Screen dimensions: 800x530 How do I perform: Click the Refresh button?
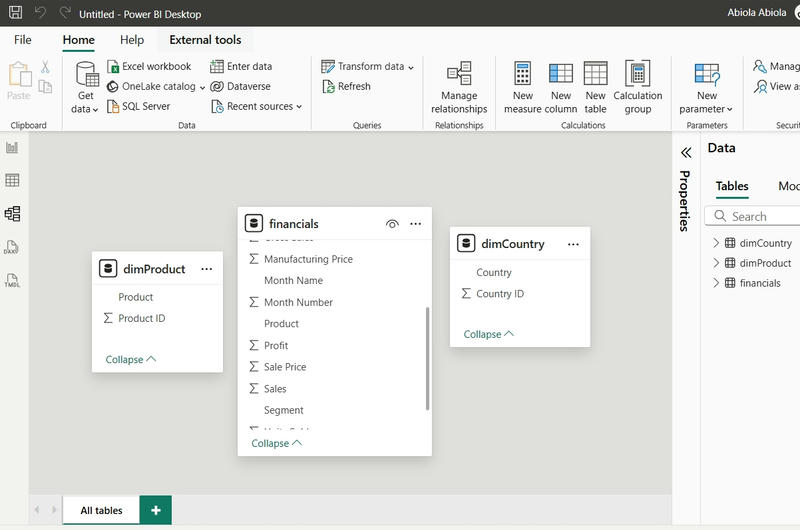pos(346,86)
